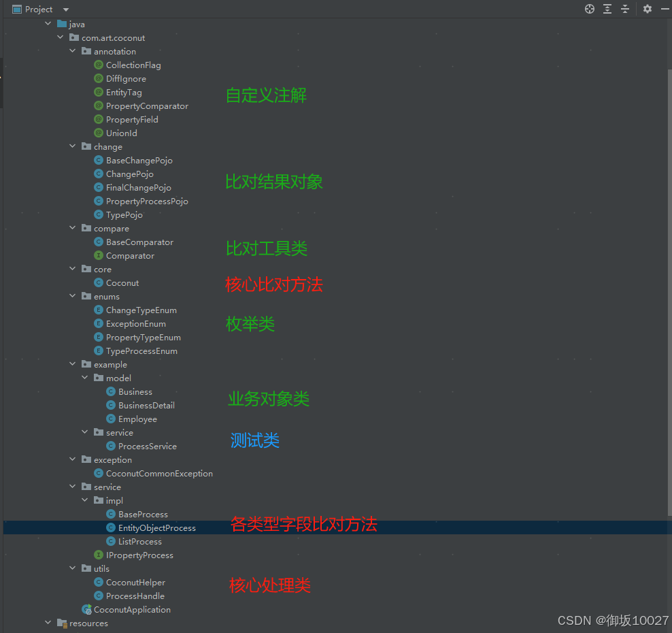Image resolution: width=672 pixels, height=633 pixels.
Task: Hide the Project tool window
Action: tap(665, 9)
